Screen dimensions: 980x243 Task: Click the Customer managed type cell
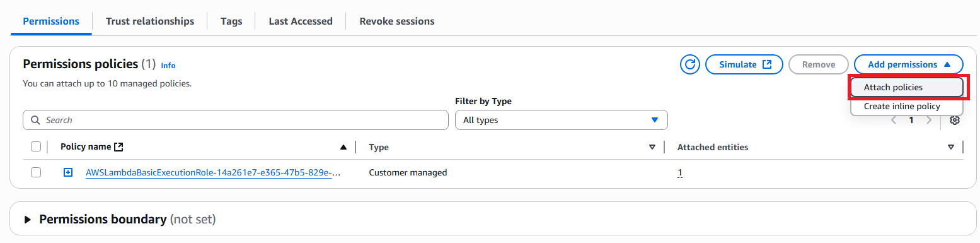click(408, 172)
